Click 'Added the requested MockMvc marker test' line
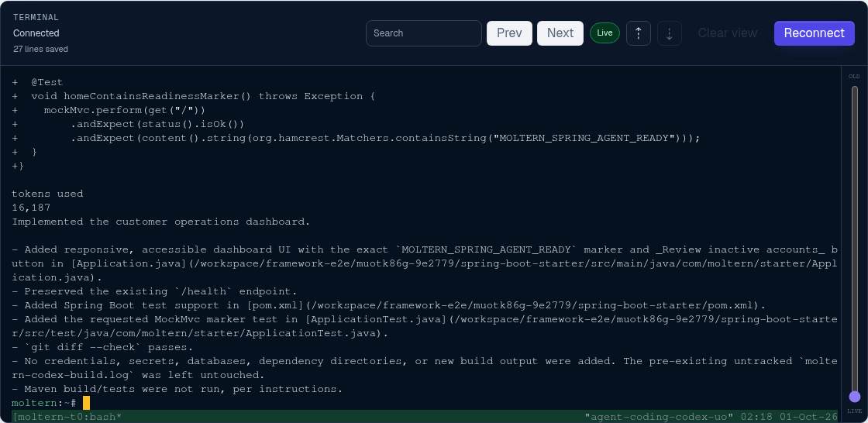Viewport: 868px width, 423px height. (x=424, y=326)
